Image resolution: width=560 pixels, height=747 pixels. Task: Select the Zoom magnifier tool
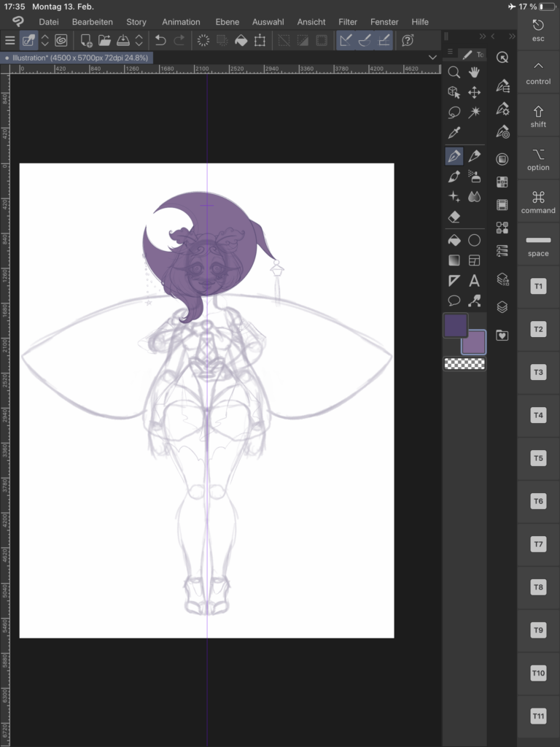pyautogui.click(x=454, y=72)
